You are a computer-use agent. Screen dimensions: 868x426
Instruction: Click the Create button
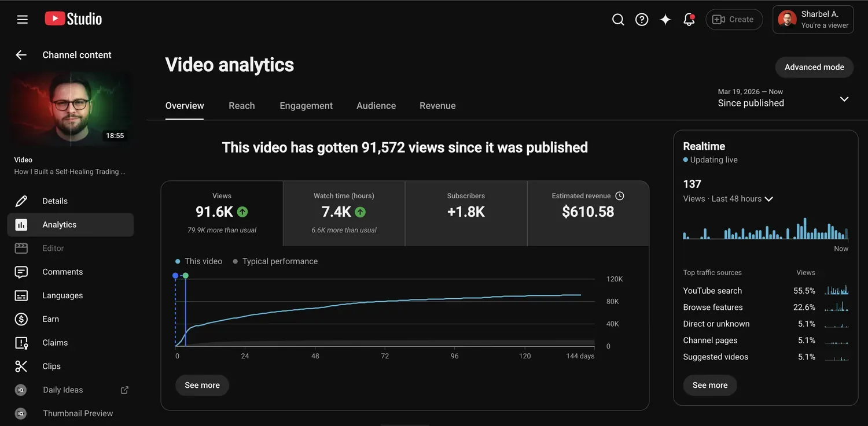tap(734, 20)
